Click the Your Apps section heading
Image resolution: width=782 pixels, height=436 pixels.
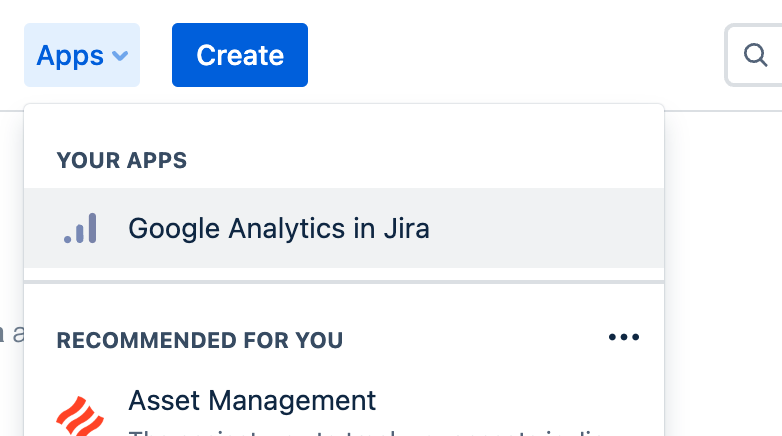tap(122, 161)
